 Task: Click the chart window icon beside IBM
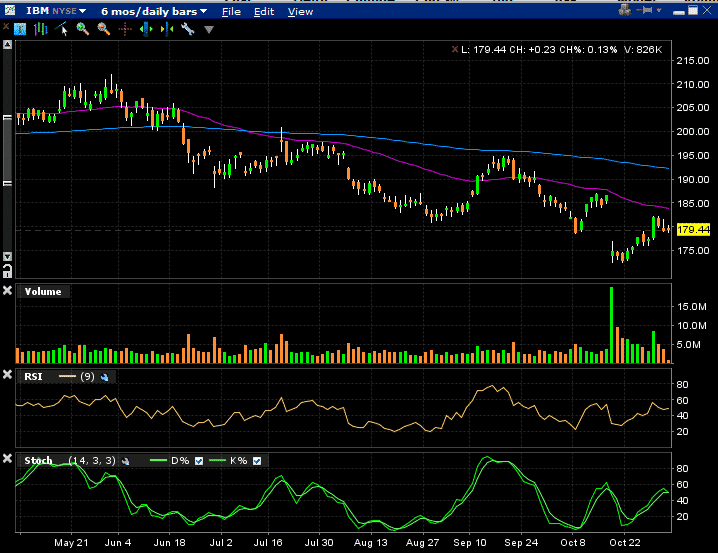coord(9,10)
